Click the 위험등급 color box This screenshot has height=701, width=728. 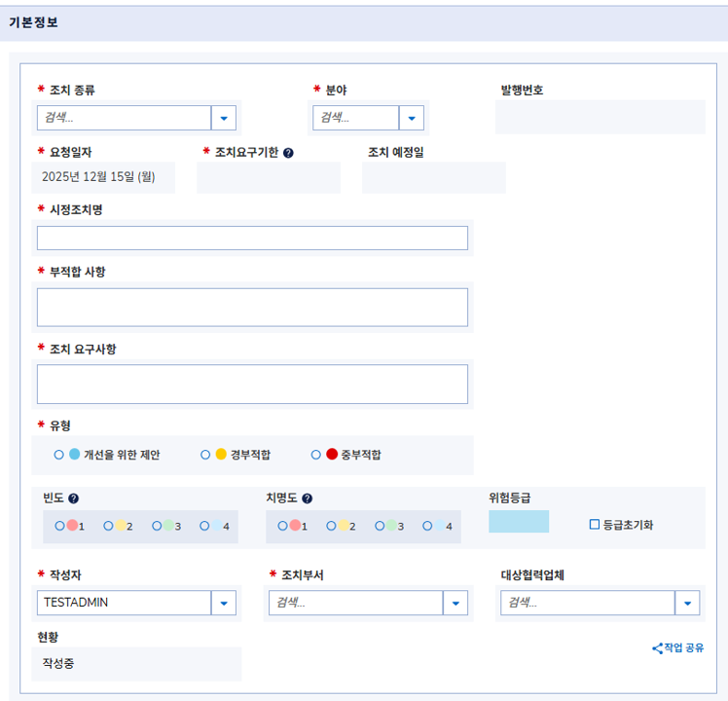click(519, 521)
